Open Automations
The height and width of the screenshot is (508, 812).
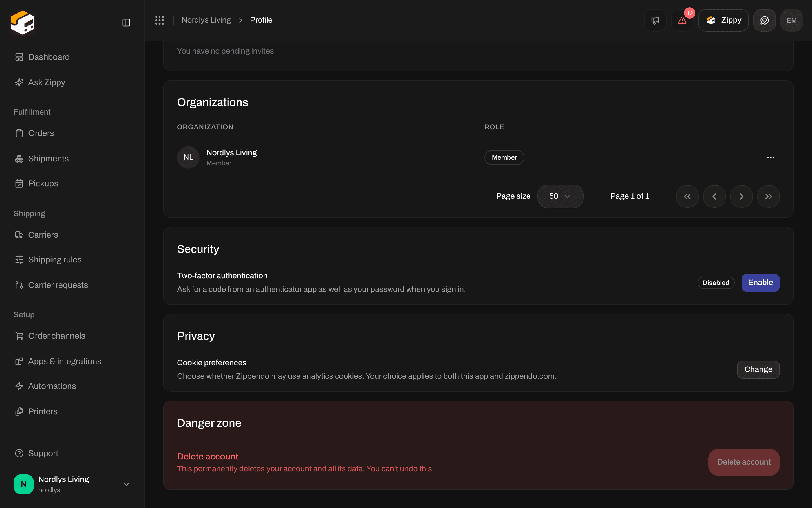pos(72,386)
